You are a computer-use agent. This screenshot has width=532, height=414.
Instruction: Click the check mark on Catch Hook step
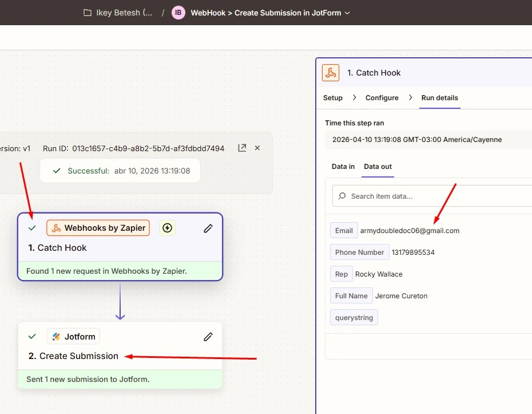pos(32,228)
